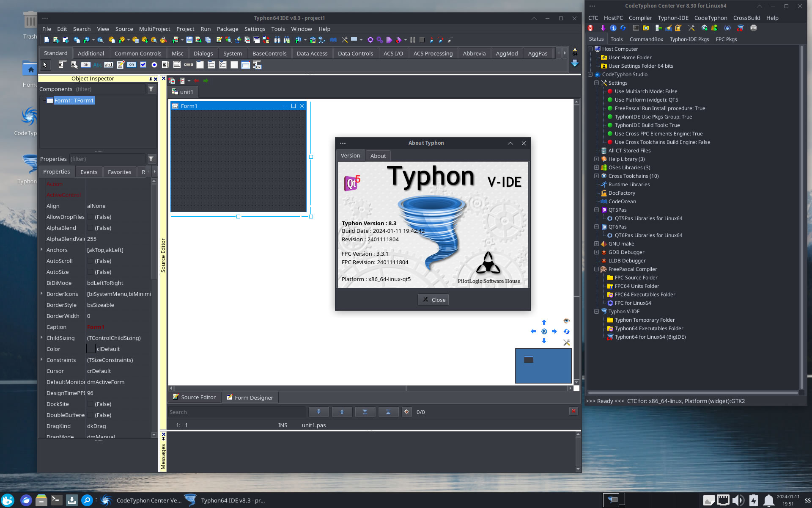812x508 pixels.
Task: Click the volume icon in system tray
Action: point(738,500)
